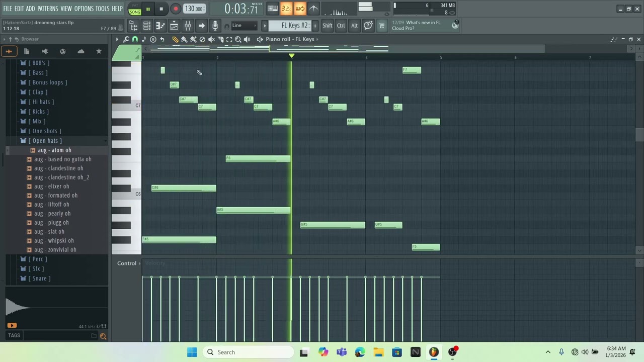
Task: Switch to Song mode
Action: [135, 12]
